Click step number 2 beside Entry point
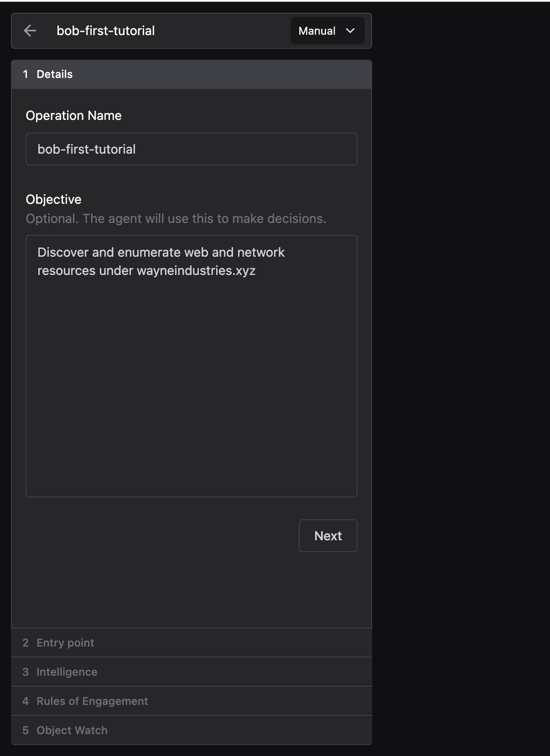 26,642
